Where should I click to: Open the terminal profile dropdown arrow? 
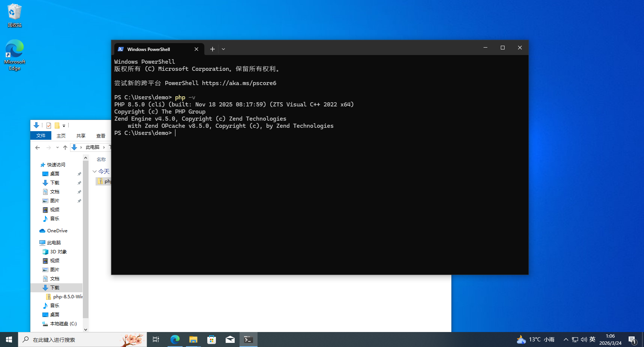click(223, 49)
